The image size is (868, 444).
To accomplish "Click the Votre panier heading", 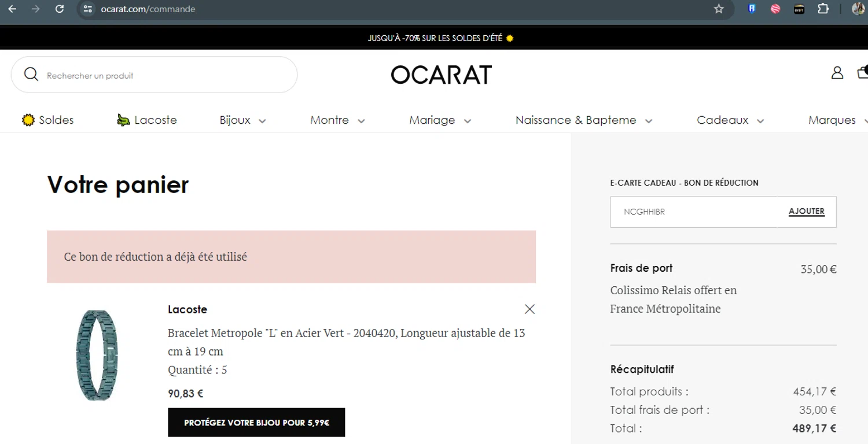I will 118,184.
